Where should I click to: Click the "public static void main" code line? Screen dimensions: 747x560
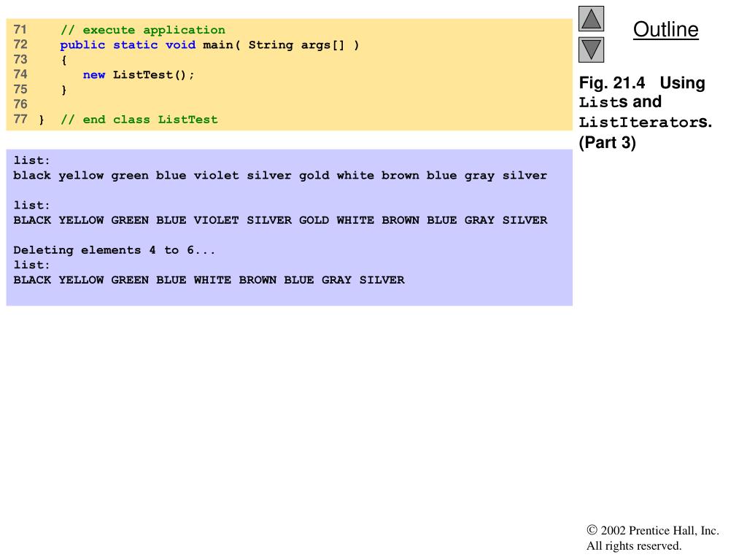pyautogui.click(x=209, y=45)
